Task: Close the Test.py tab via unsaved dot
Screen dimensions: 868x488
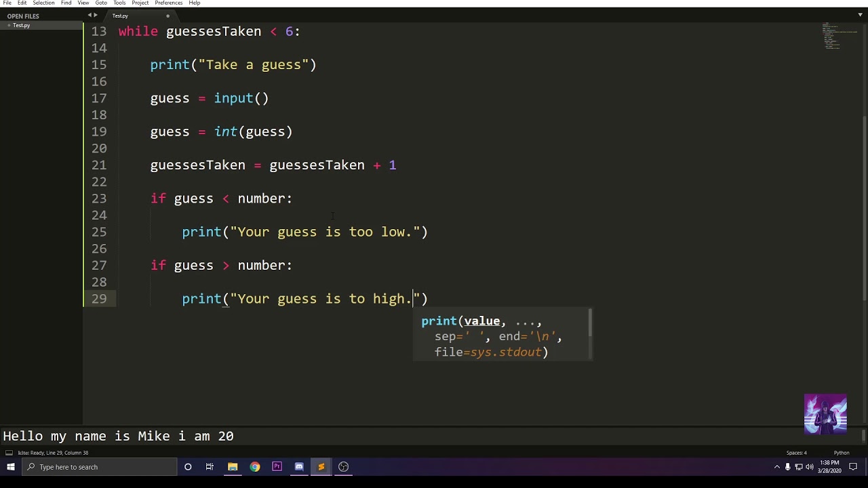Action: 167,16
